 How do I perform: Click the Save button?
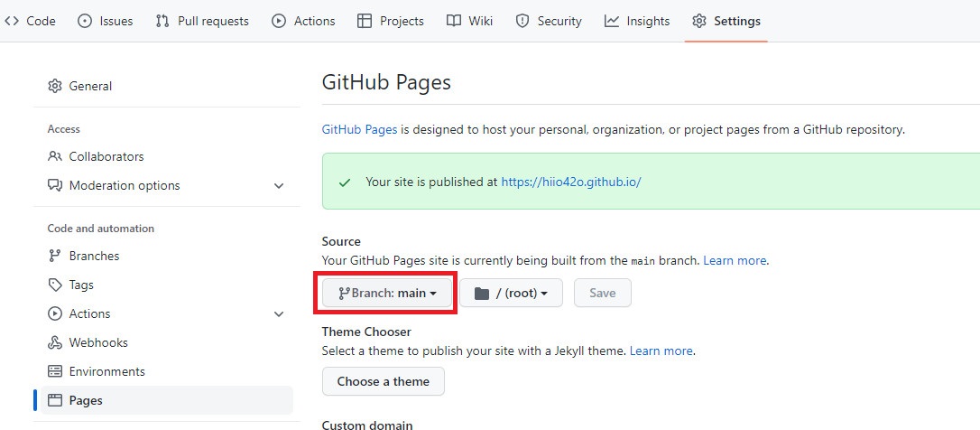(x=603, y=293)
